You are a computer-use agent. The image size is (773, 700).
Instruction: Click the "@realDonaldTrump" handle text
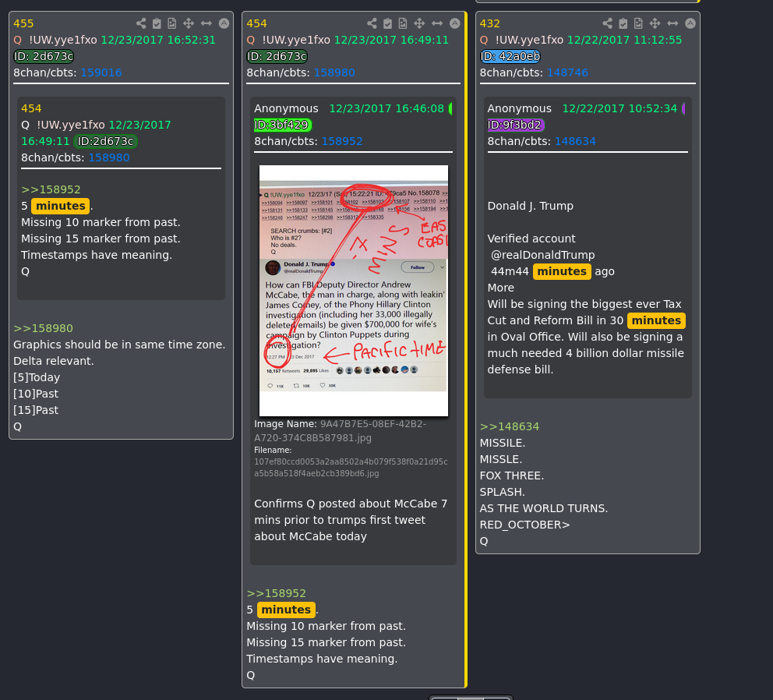(543, 255)
